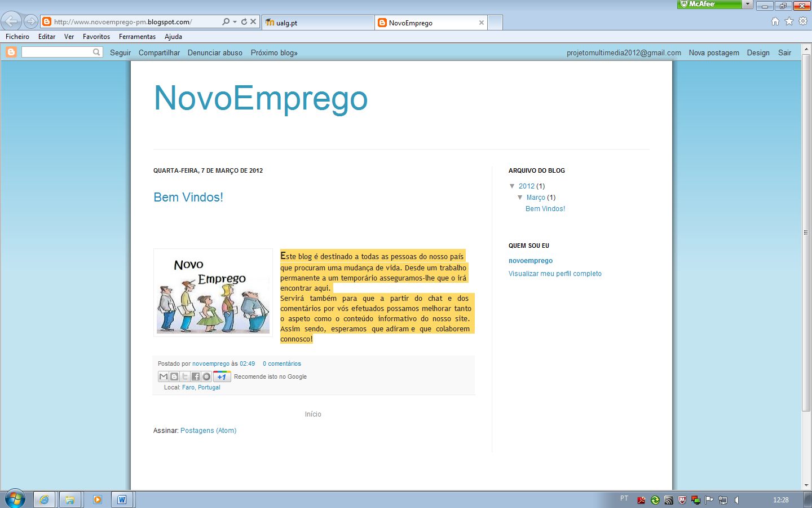Open the browser Home page icon
This screenshot has width=812, height=508.
pyautogui.click(x=775, y=21)
